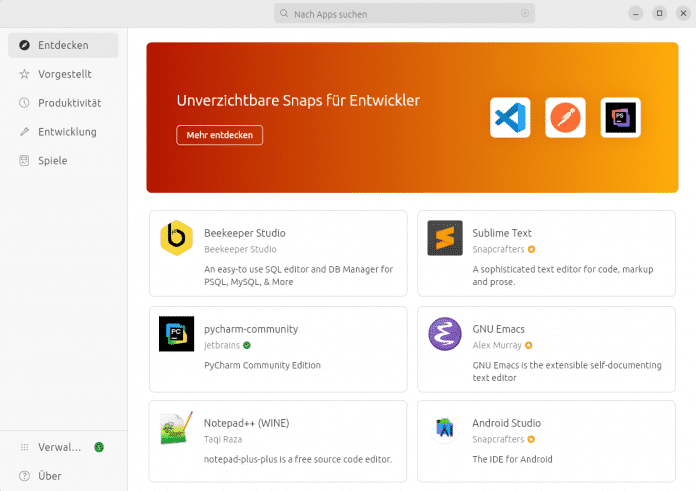Select the Spiele category
The width and height of the screenshot is (696, 491).
[x=63, y=161]
